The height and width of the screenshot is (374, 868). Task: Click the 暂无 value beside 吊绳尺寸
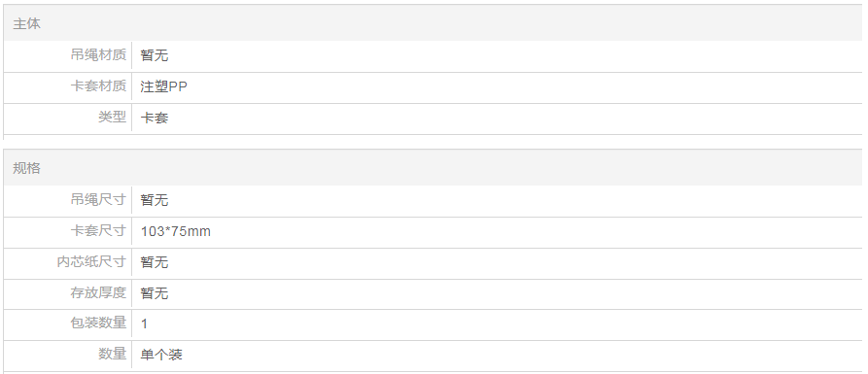[155, 200]
